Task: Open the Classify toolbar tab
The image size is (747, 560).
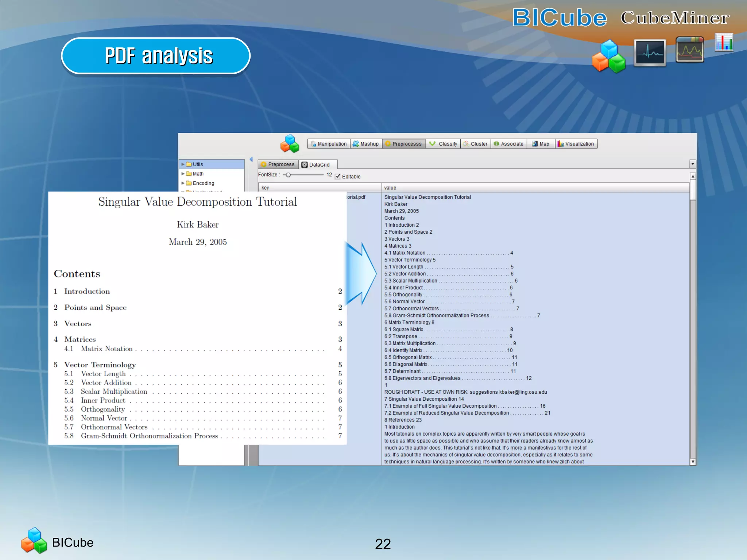Action: (x=443, y=144)
